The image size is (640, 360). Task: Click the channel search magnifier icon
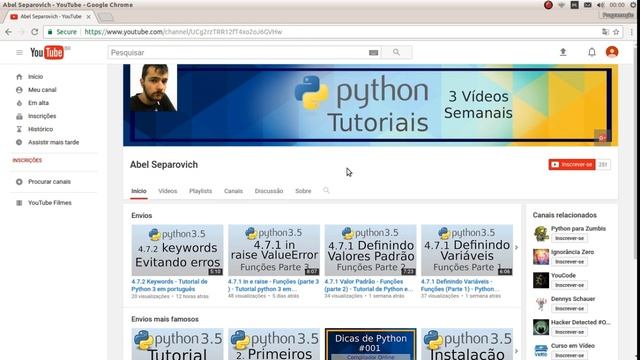pos(326,191)
